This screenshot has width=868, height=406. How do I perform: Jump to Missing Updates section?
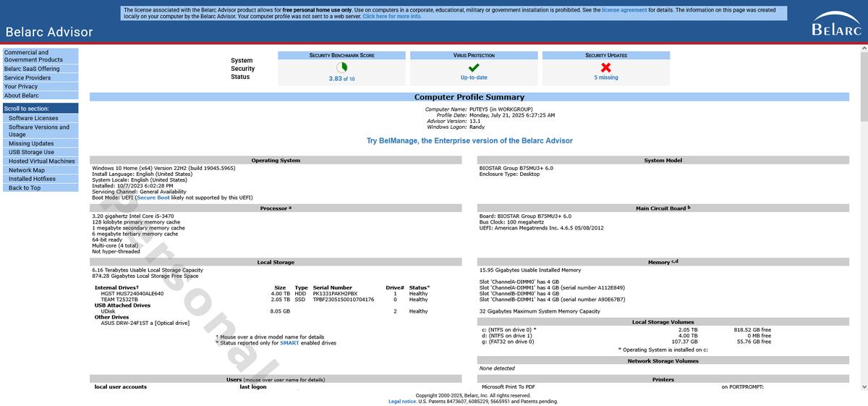pyautogui.click(x=41, y=143)
